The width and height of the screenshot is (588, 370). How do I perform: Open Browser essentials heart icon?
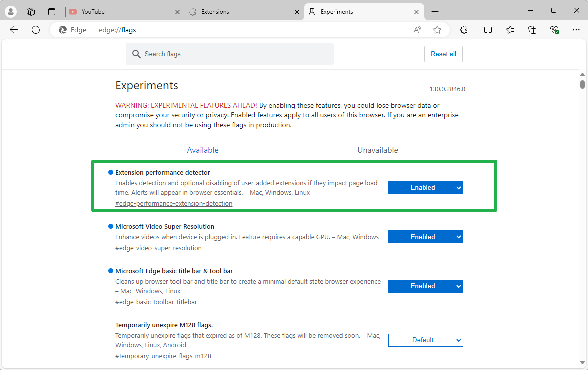(554, 30)
